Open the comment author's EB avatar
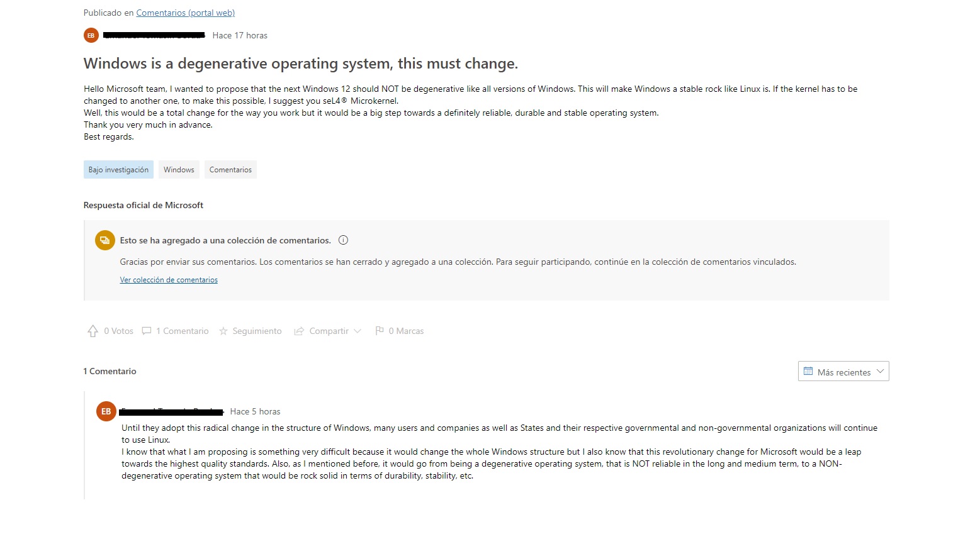Viewport: 980px width, 544px height. pos(106,411)
